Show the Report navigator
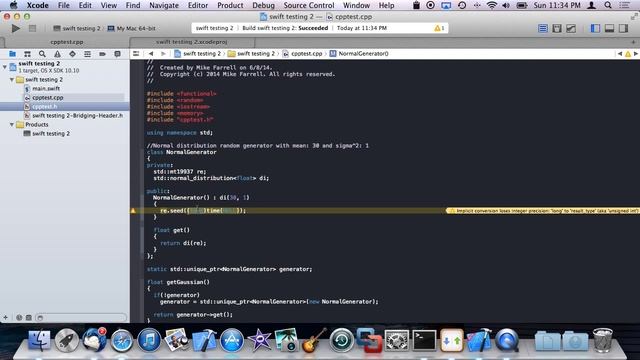640x360 pixels. click(x=117, y=54)
